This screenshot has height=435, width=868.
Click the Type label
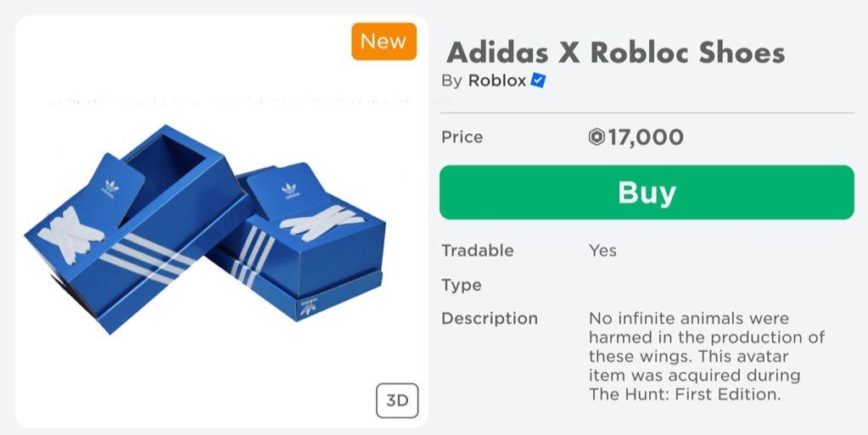(461, 285)
